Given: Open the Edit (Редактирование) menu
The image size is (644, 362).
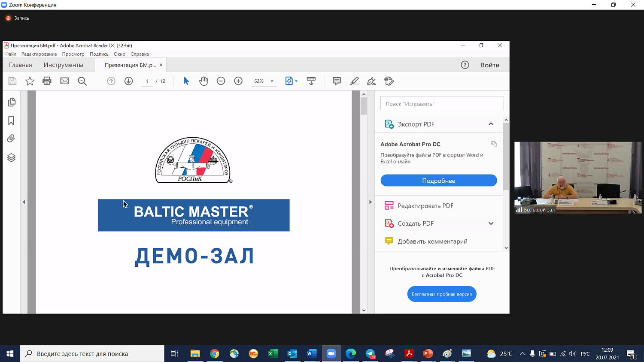Looking at the screenshot, I should (x=39, y=54).
